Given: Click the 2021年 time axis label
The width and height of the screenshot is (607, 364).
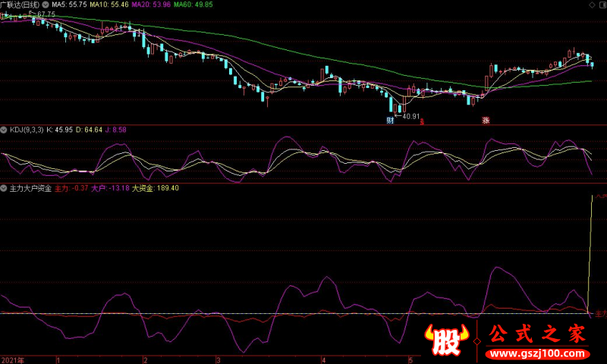Looking at the screenshot, I should (x=13, y=360).
